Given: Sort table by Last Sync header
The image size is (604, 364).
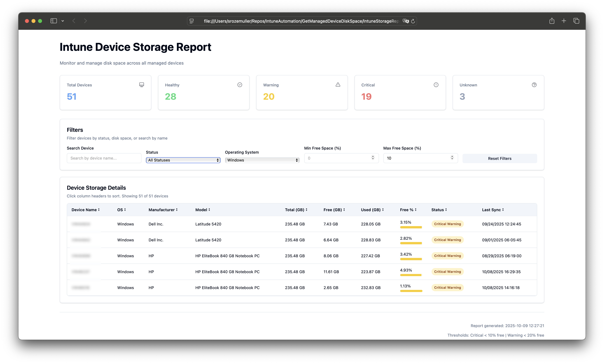Looking at the screenshot, I should [493, 210].
